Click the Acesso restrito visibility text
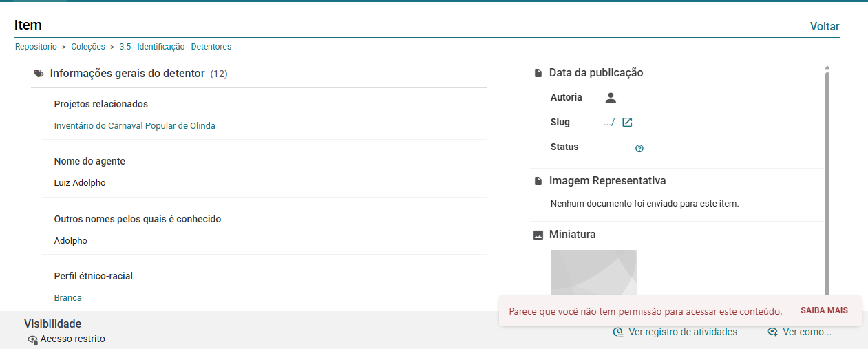Image resolution: width=868 pixels, height=349 pixels. (x=73, y=339)
